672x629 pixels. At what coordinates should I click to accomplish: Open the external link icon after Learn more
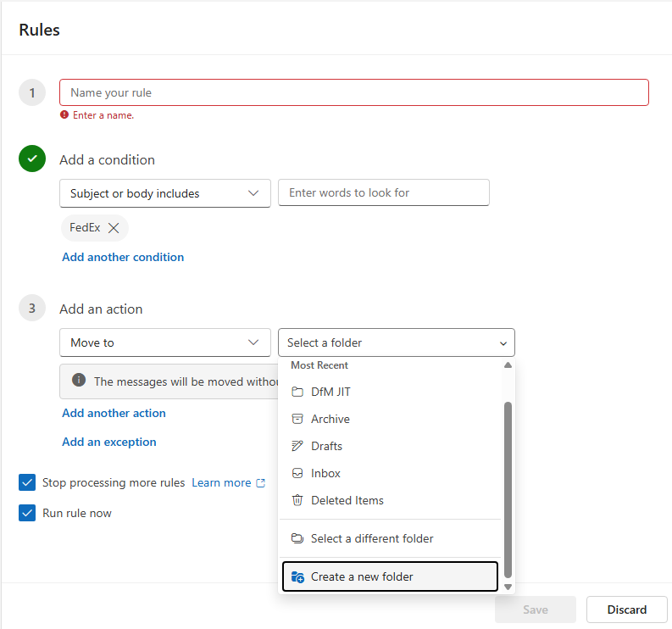tap(260, 483)
